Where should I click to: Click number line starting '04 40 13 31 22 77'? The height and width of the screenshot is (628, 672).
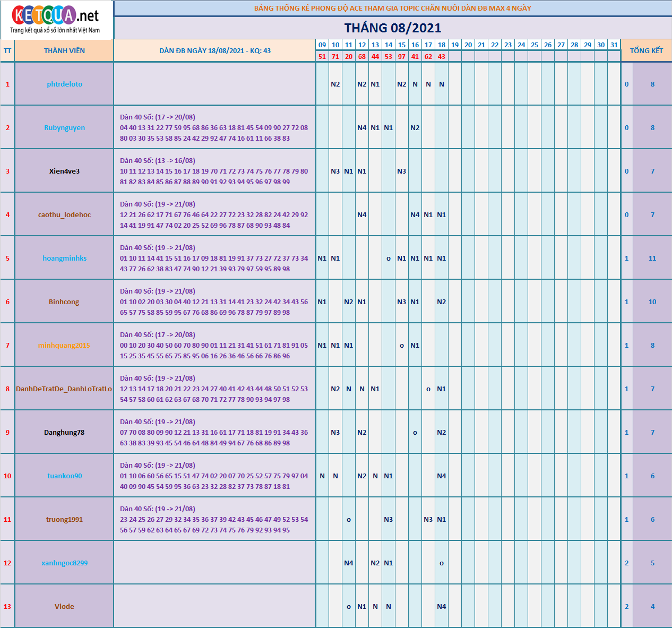pyautogui.click(x=214, y=128)
